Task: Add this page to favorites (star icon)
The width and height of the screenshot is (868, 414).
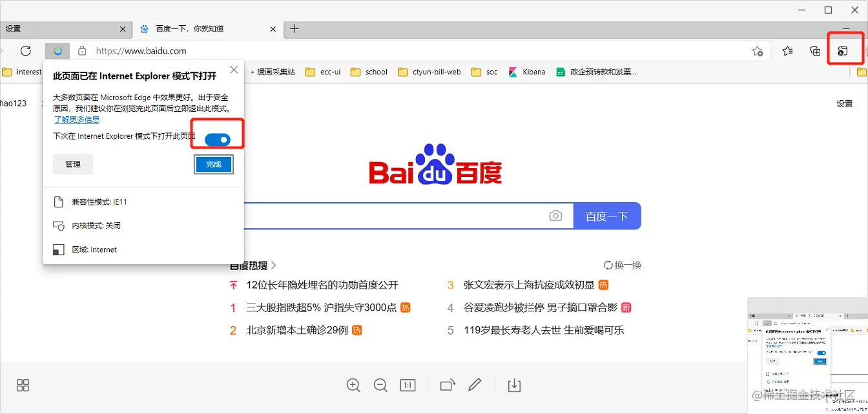Action: [758, 50]
